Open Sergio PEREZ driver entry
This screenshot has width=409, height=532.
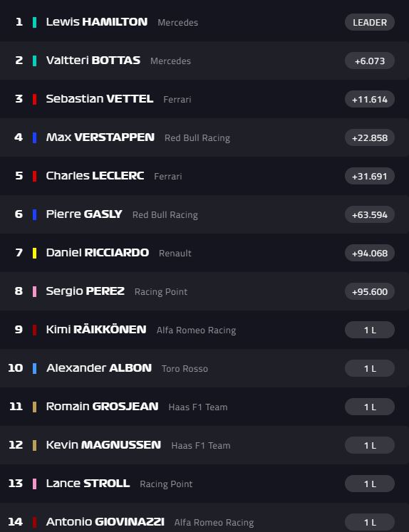pyautogui.click(x=204, y=291)
